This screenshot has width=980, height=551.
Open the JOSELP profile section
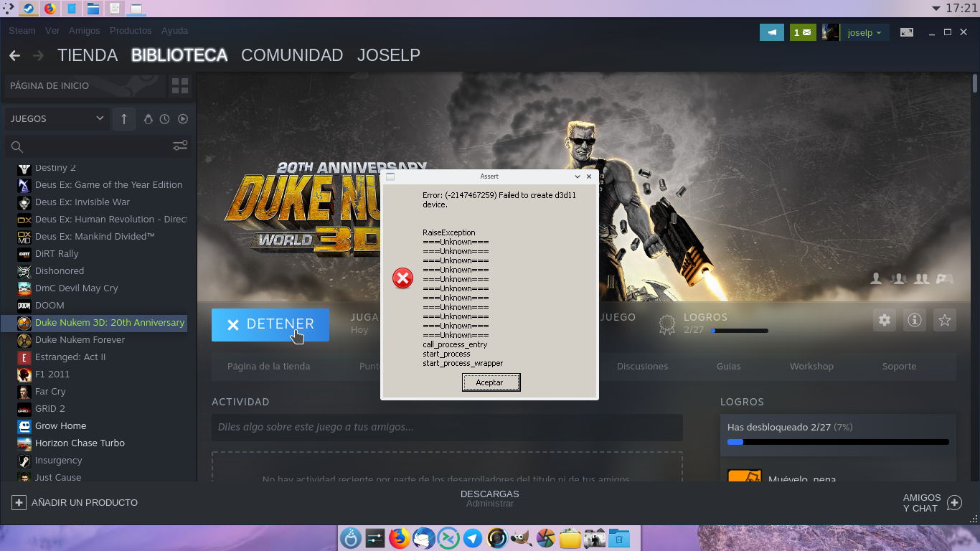click(389, 55)
